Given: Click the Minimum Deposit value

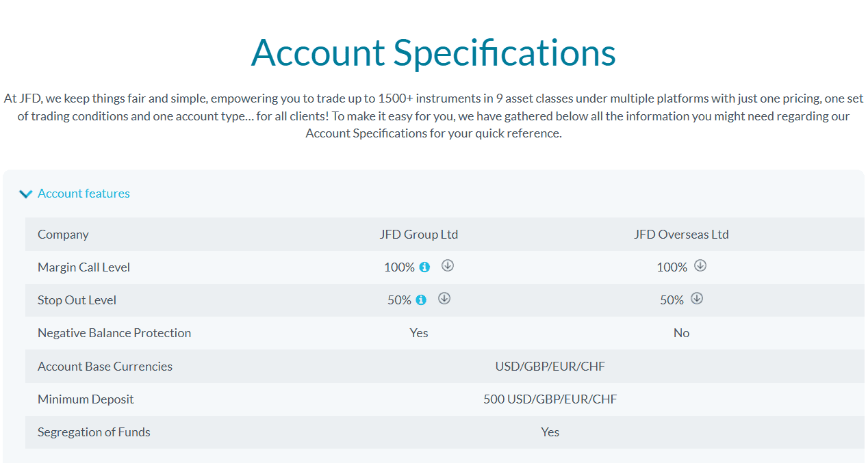Looking at the screenshot, I should pos(550,399).
